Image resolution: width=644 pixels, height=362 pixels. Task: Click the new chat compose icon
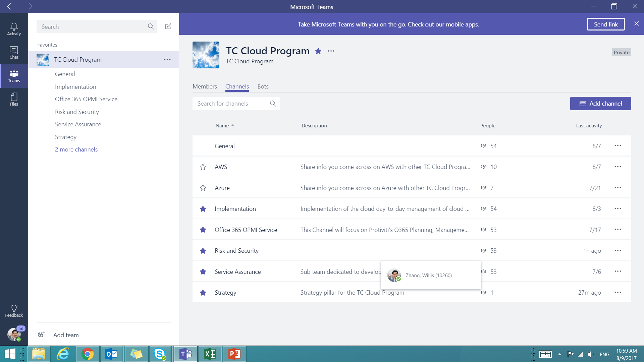(x=168, y=26)
